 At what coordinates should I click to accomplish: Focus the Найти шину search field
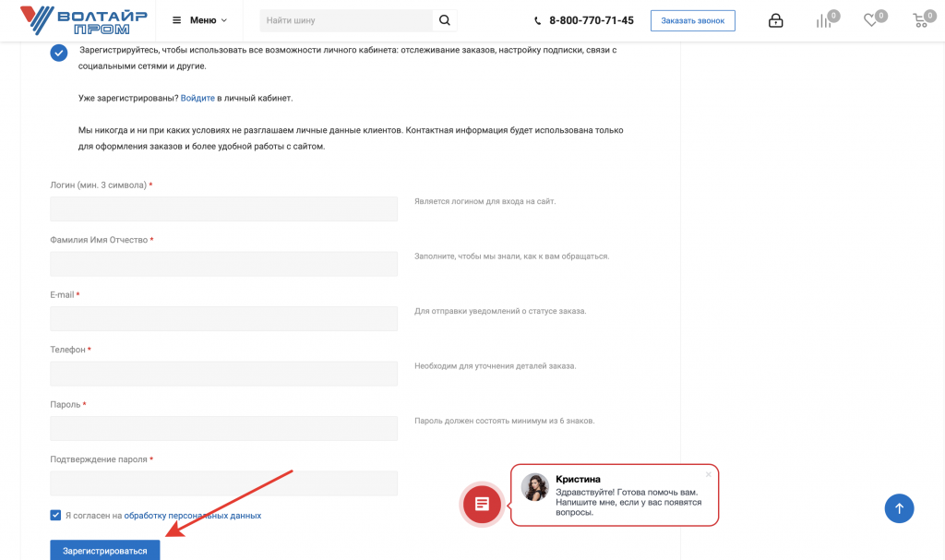[x=346, y=20]
